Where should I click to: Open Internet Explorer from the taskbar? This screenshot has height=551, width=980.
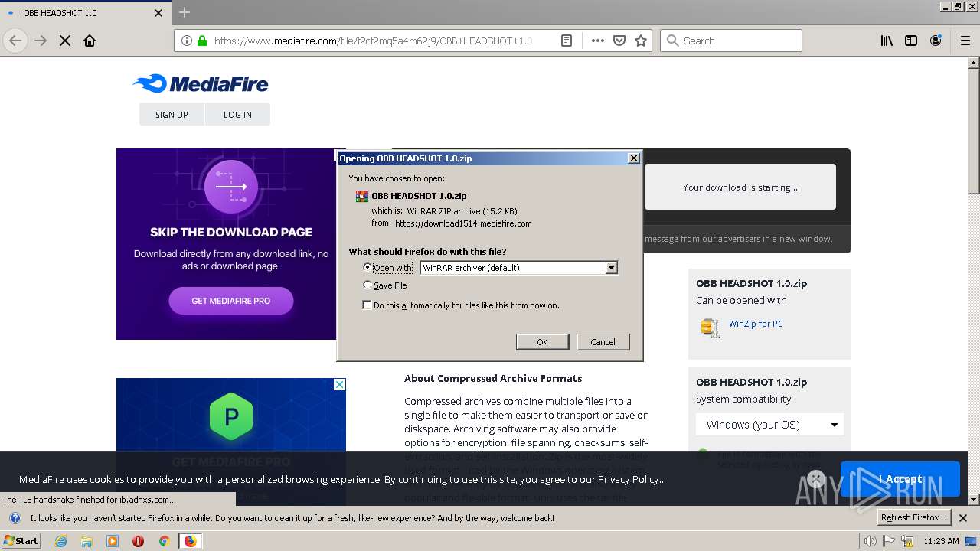click(x=61, y=541)
